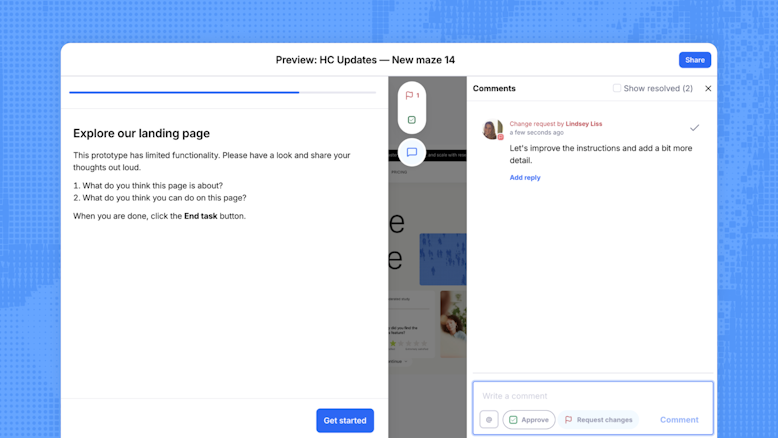The width and height of the screenshot is (778, 438).
Task: Click 'What do you think you can do' line
Action: coord(164,198)
